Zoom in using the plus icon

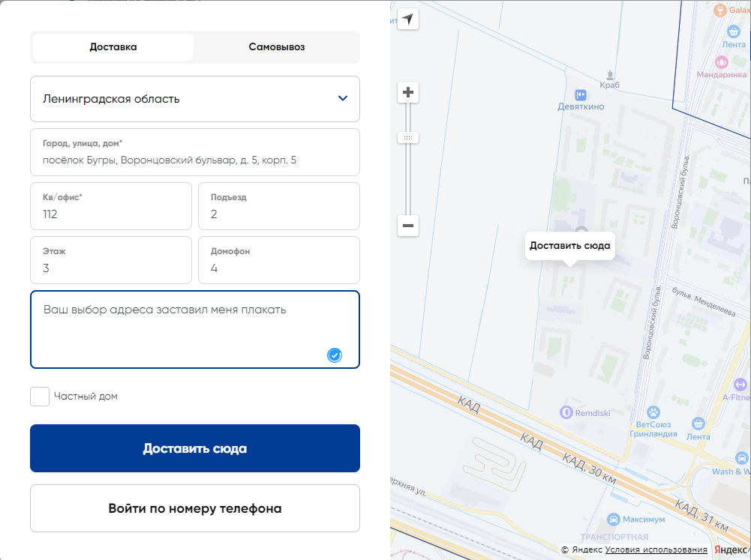[x=407, y=91]
